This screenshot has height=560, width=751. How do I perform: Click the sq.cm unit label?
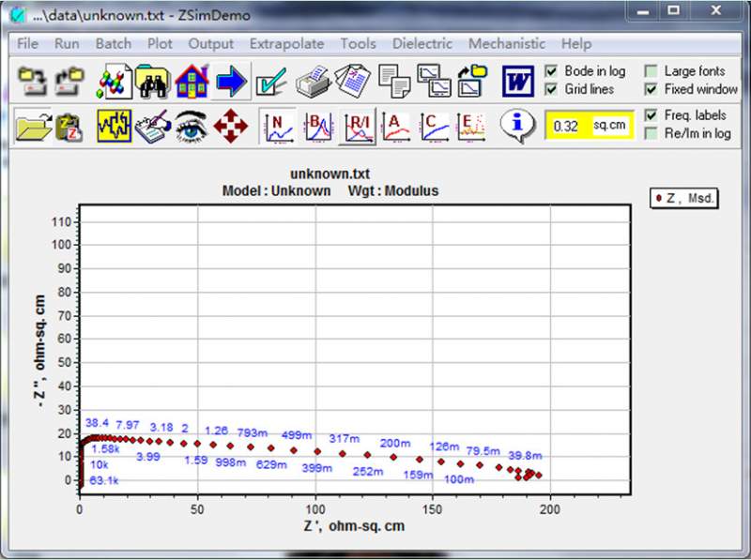(x=609, y=125)
